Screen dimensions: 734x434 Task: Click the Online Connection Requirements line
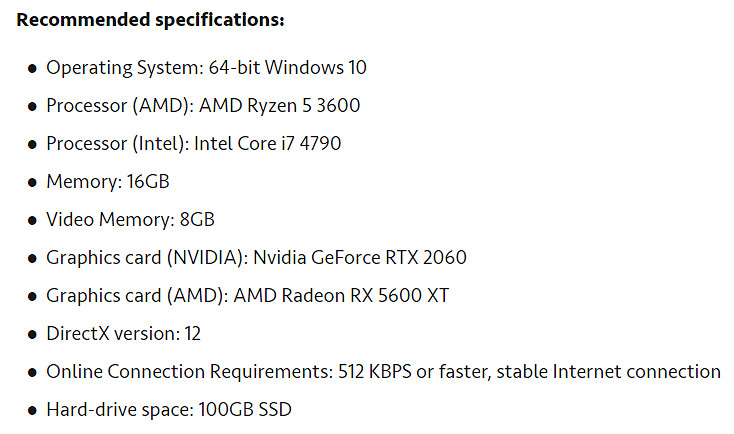(x=383, y=372)
